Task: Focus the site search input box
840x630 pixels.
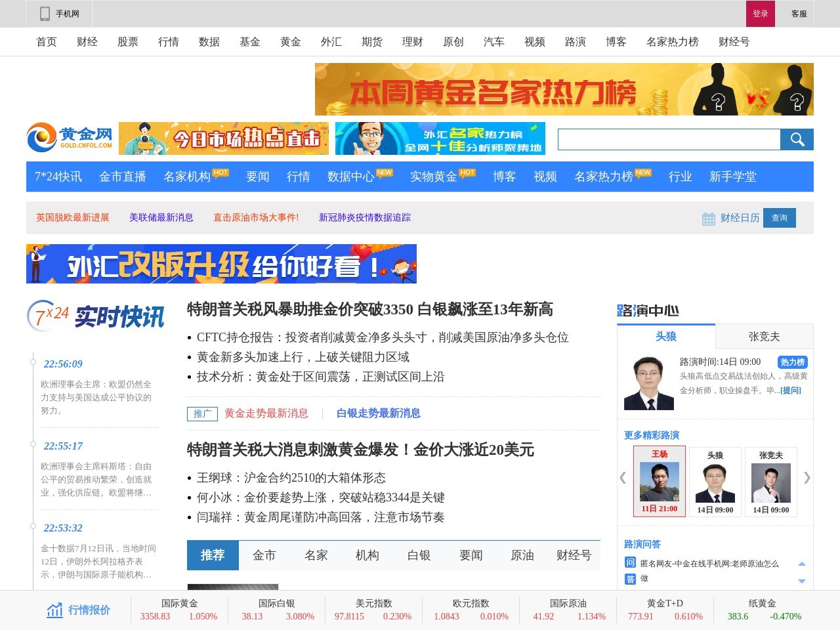Action: point(669,139)
